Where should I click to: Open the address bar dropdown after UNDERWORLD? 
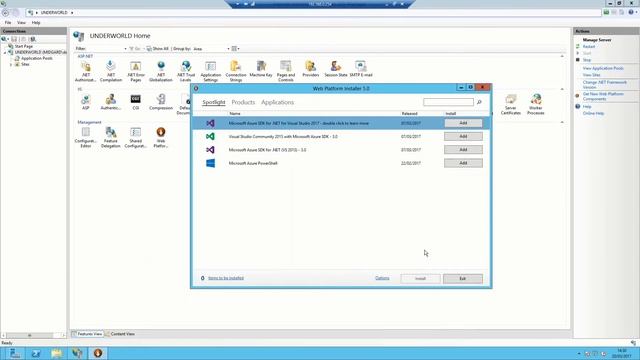coord(72,13)
